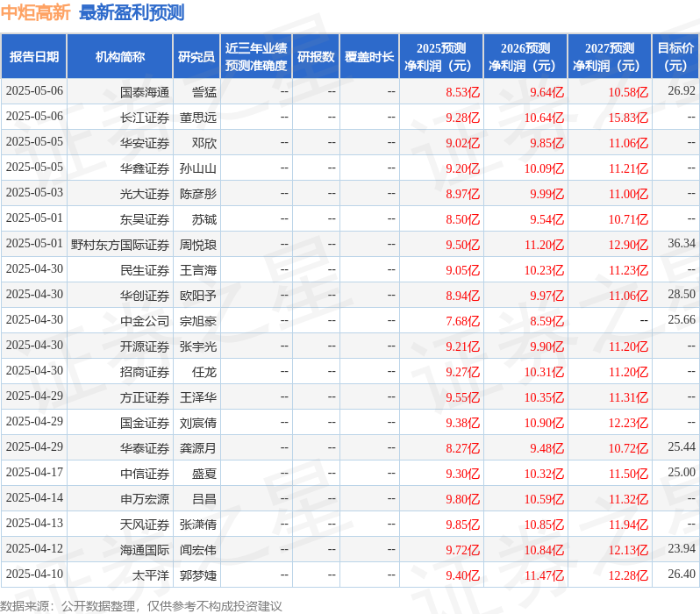
Task: Click analyst name 邓欣
Action: 204,143
